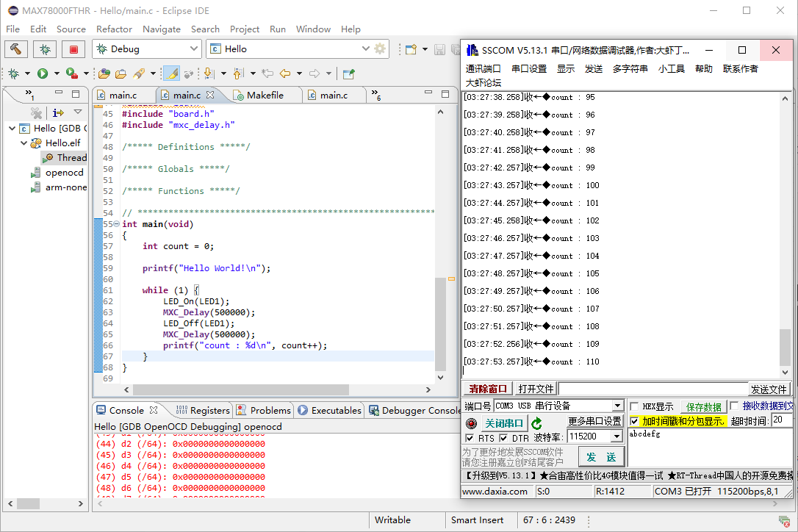
Task: Click the Back yellow arrow navigation icon
Action: pos(286,73)
